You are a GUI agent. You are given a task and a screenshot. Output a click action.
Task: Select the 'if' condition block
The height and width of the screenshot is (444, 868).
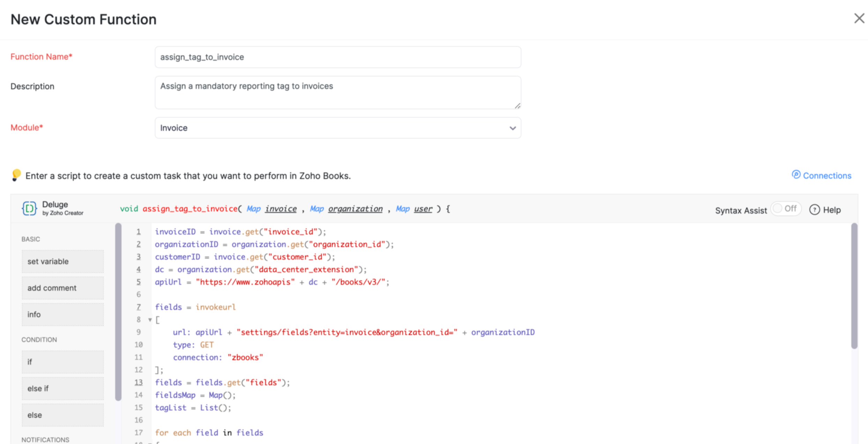click(63, 362)
